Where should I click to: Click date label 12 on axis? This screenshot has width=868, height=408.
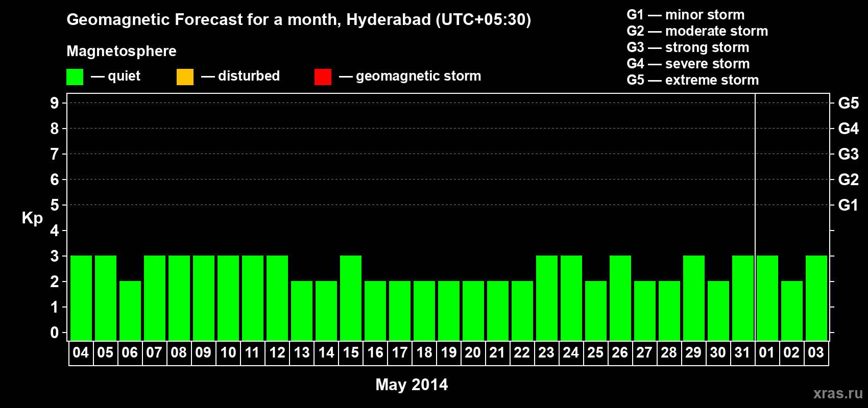(x=277, y=353)
